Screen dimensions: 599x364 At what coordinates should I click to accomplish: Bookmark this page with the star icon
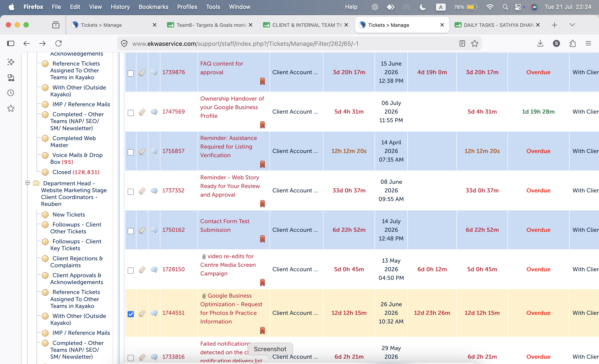tap(475, 43)
